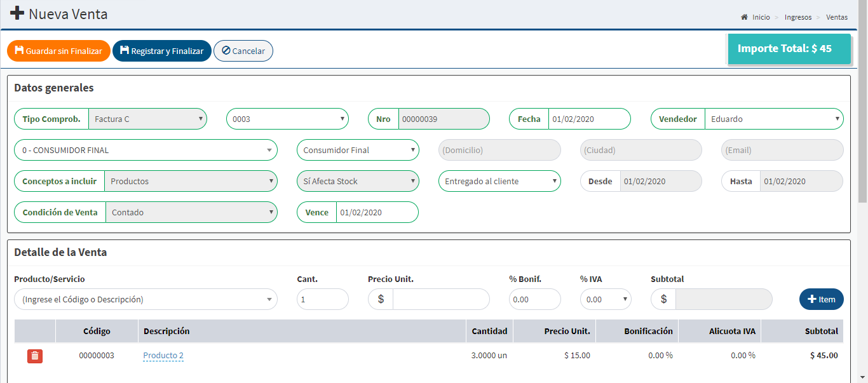
Task: Cancel the sale with Cancelar button
Action: click(243, 51)
